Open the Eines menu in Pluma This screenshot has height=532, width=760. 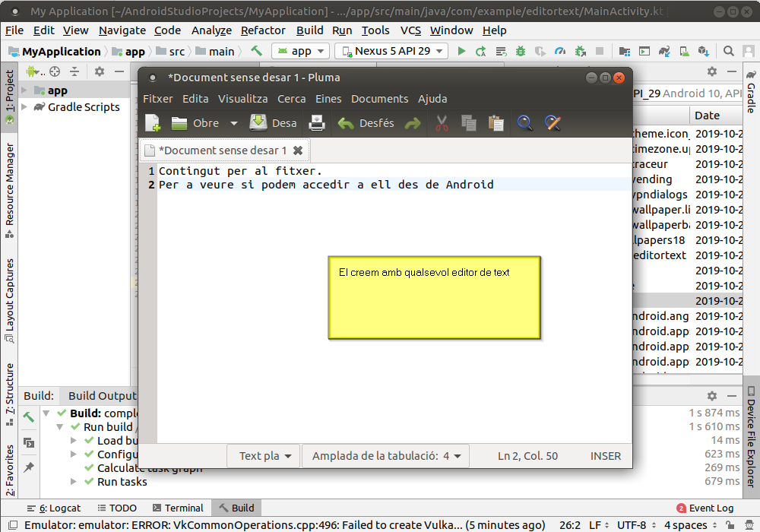point(328,99)
